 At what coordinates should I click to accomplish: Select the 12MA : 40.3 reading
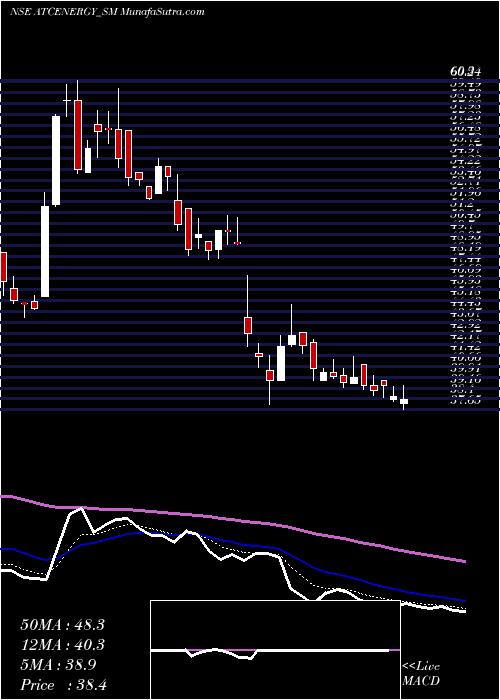[62, 645]
